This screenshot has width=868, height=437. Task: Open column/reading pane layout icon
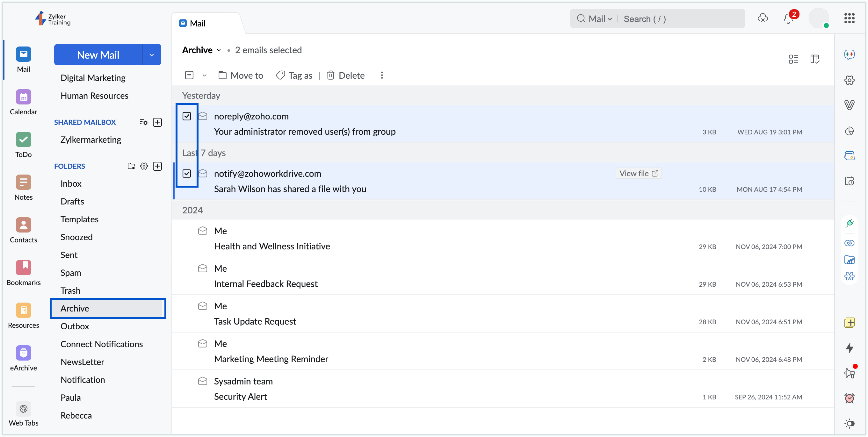point(815,59)
